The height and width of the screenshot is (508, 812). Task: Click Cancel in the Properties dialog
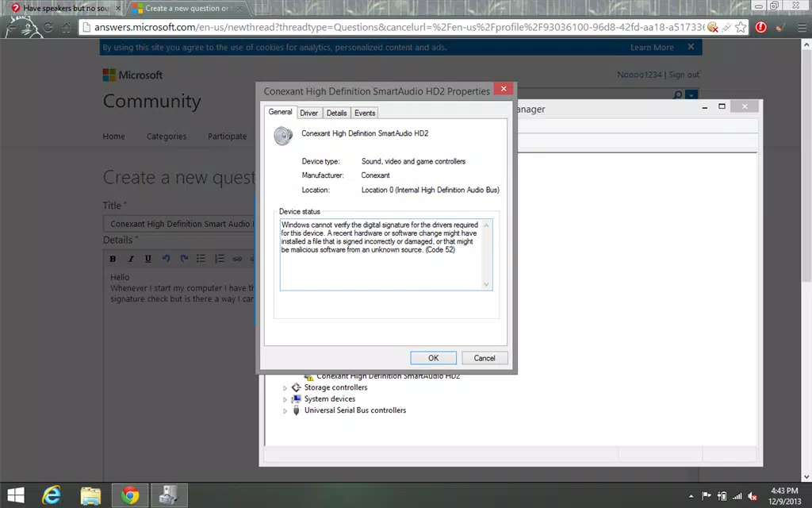coord(485,358)
